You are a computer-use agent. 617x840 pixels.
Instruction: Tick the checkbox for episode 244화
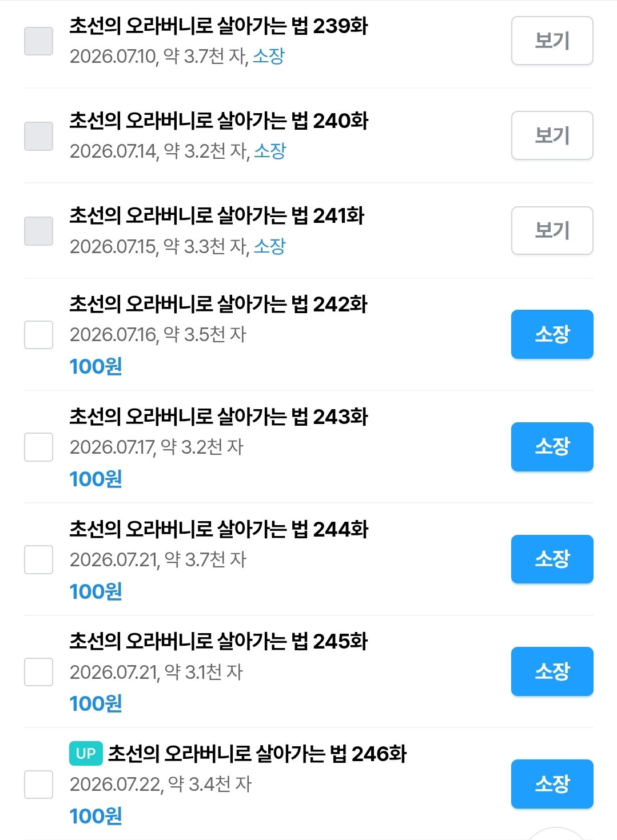(38, 559)
